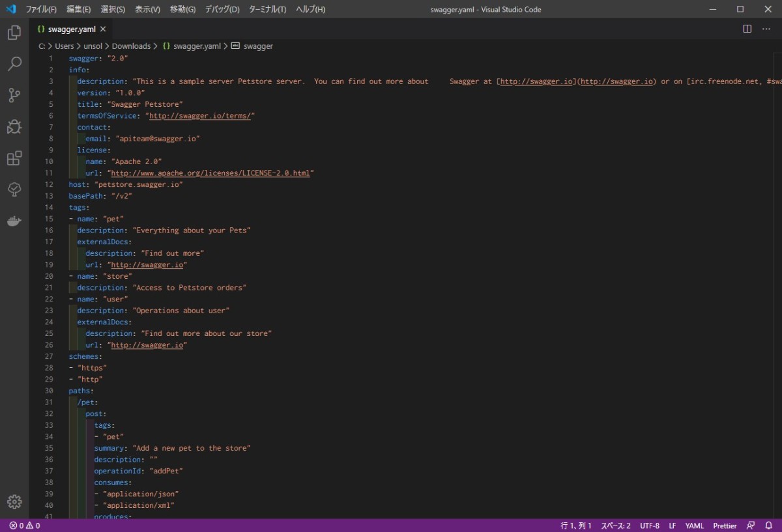
Task: Close the swagger.yaml tab
Action: (103, 29)
